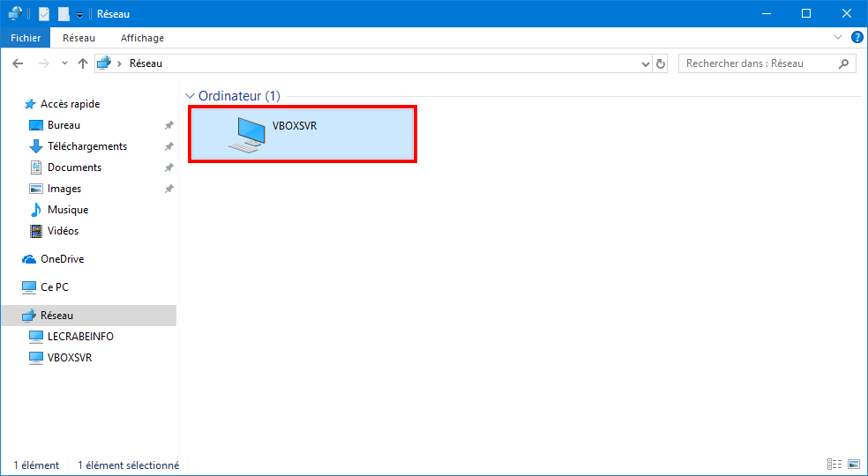Click the network icon in the title bar
Viewport: 868px width, 476px height.
pos(16,14)
